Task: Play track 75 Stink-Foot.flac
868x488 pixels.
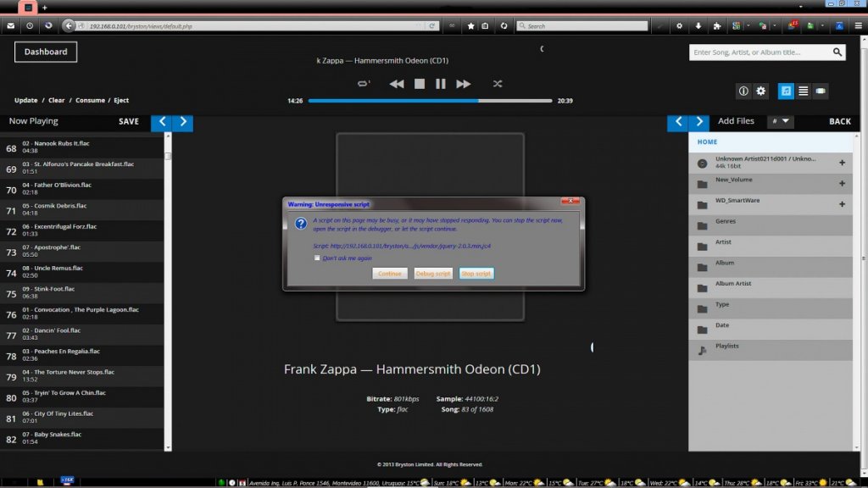Action: pyautogui.click(x=82, y=293)
